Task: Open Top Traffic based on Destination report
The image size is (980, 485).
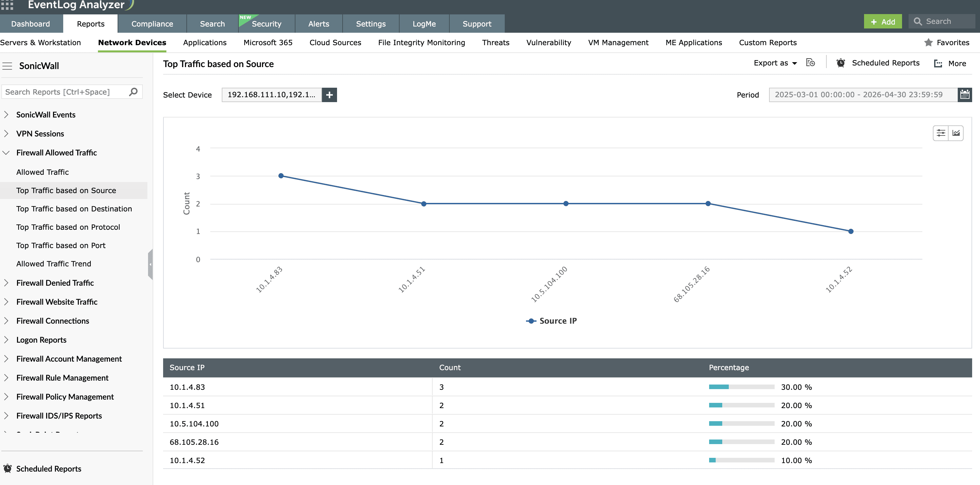Action: [x=74, y=209]
